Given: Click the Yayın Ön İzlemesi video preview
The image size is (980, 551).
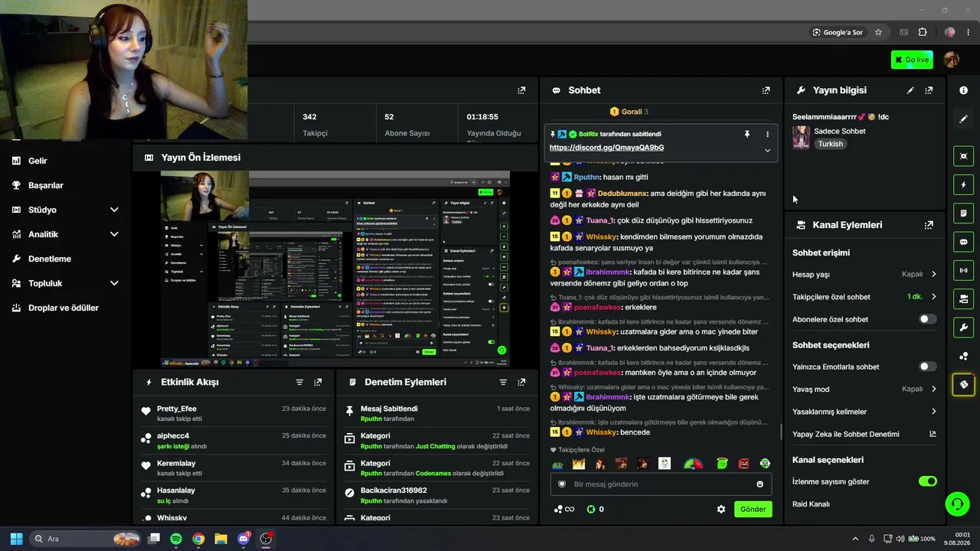Looking at the screenshot, I should (x=335, y=269).
